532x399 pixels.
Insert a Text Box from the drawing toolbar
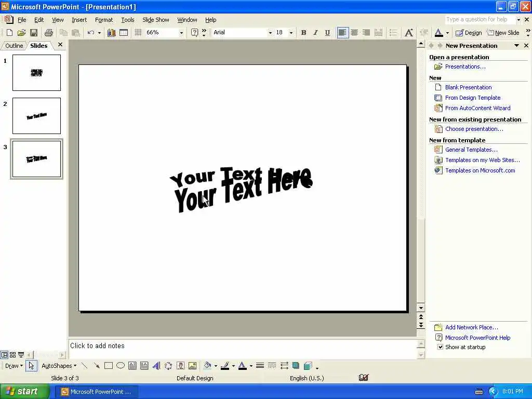tap(132, 366)
